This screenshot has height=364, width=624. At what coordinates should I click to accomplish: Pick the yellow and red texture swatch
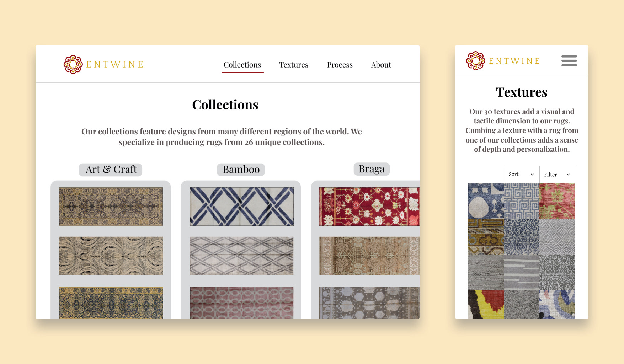coord(486,304)
